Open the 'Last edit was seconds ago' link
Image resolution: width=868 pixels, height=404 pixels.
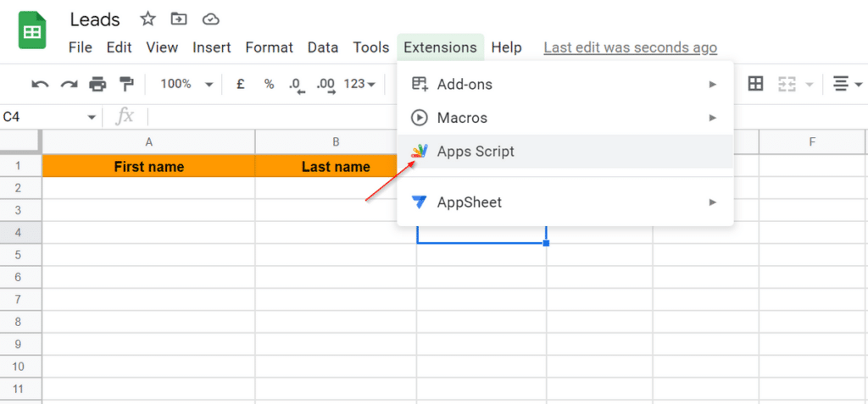click(630, 47)
